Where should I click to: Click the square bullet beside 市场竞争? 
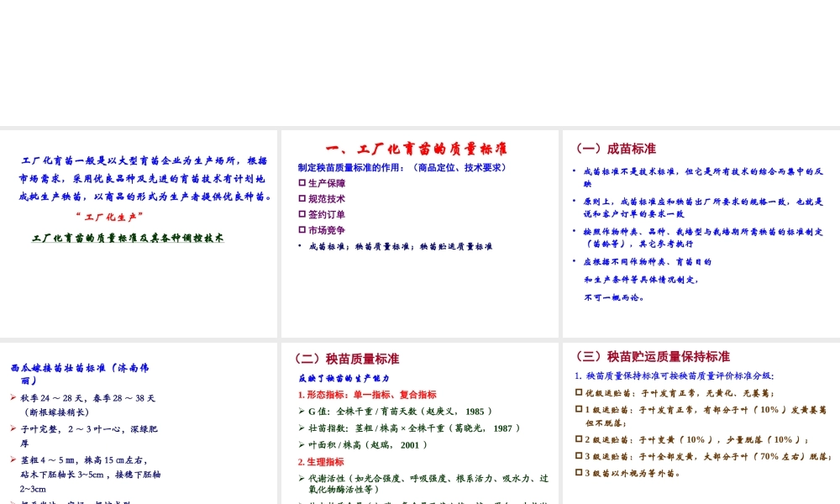coord(302,230)
